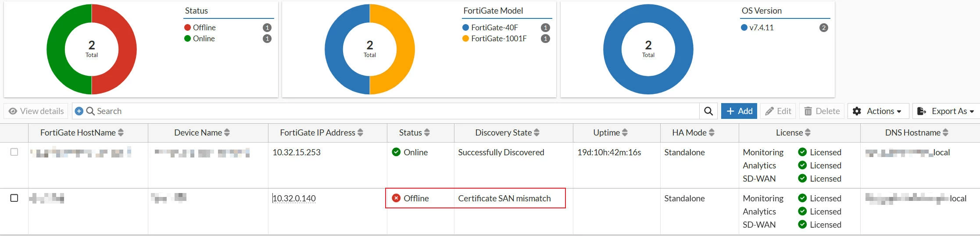The image size is (980, 236).
Task: Sort by HA Mode column arrows
Action: [x=712, y=132]
